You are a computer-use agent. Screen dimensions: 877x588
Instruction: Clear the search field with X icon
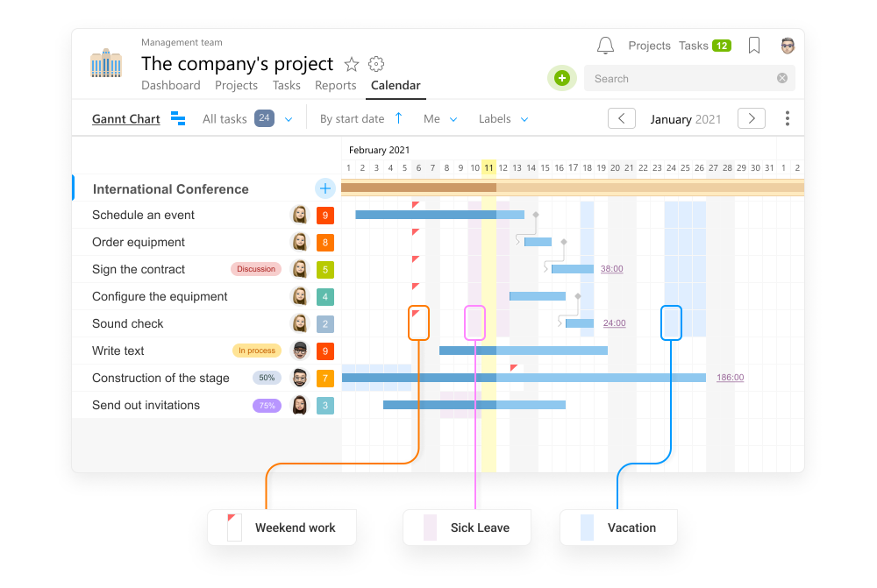[782, 78]
